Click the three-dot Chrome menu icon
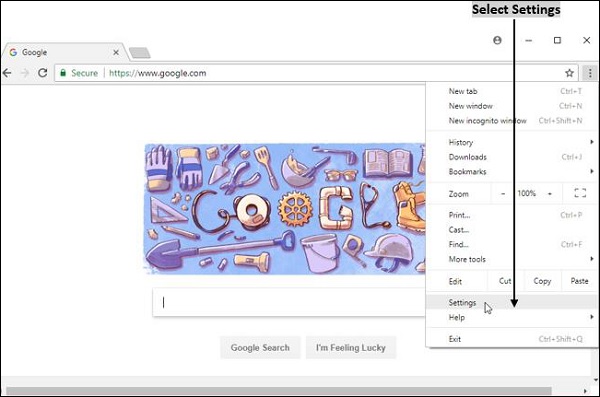This screenshot has height=397, width=600. [590, 73]
